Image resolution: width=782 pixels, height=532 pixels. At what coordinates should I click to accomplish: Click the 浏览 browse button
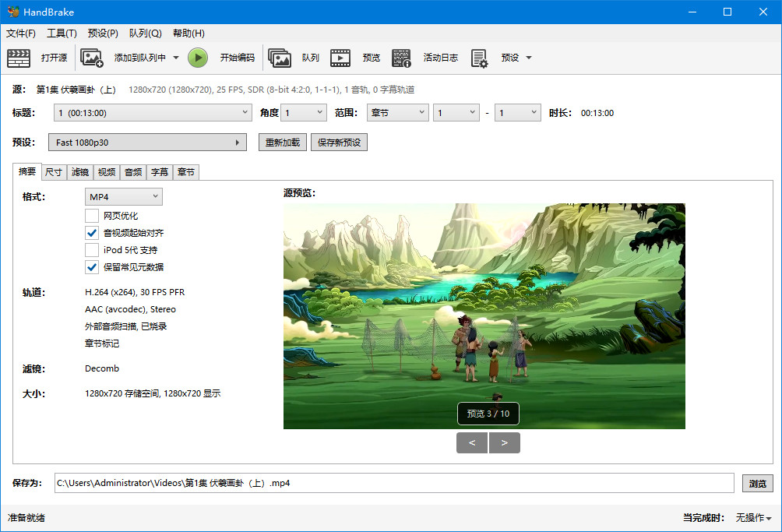757,483
